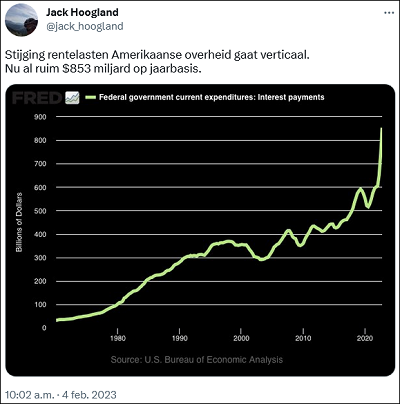Open the tweet timestamp 10:02 a.m. link
400x404 pixels.
click(x=30, y=395)
